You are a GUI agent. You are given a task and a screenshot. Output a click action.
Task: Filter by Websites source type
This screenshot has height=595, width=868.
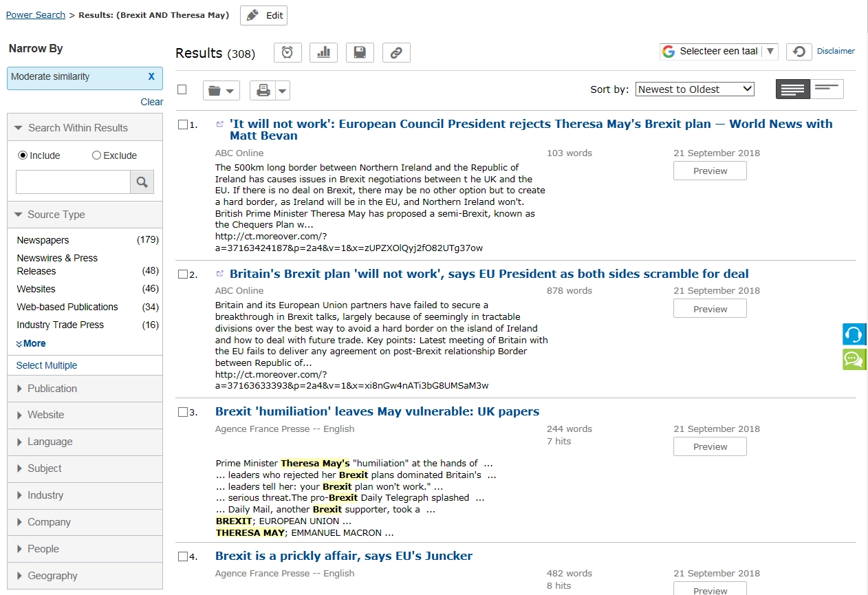tap(36, 289)
